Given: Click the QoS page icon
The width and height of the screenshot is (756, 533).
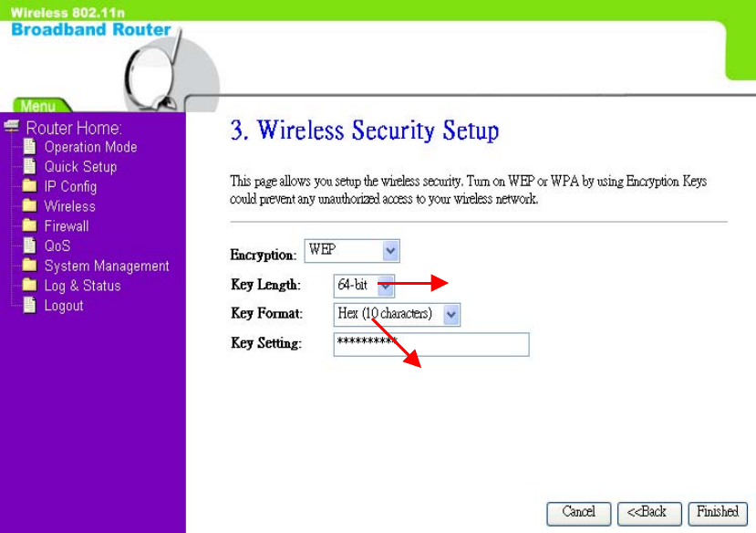Looking at the screenshot, I should click(29, 246).
